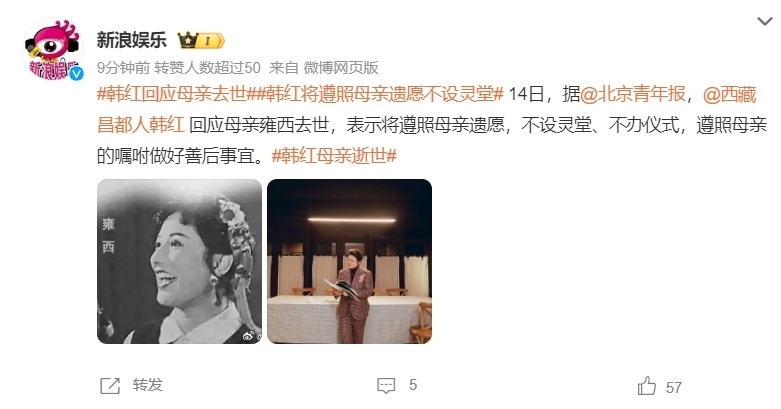
Task: Click the repost share arrow icon
Action: tap(110, 386)
